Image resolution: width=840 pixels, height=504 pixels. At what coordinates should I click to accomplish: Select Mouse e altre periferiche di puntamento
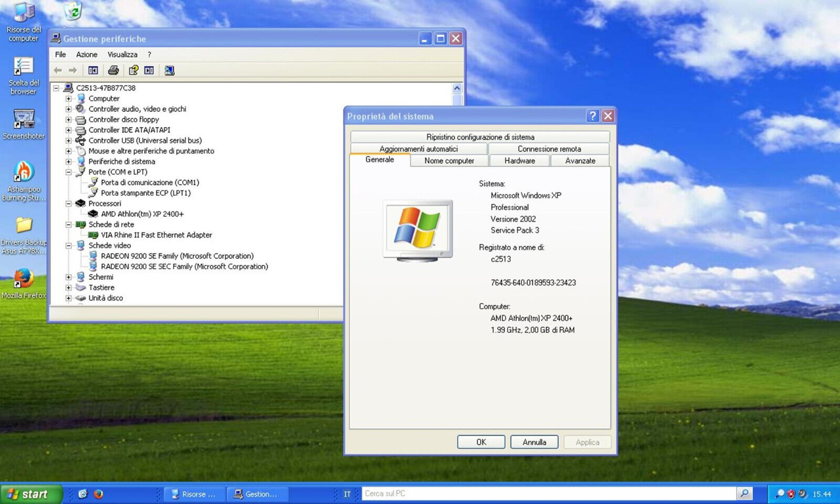click(x=151, y=151)
